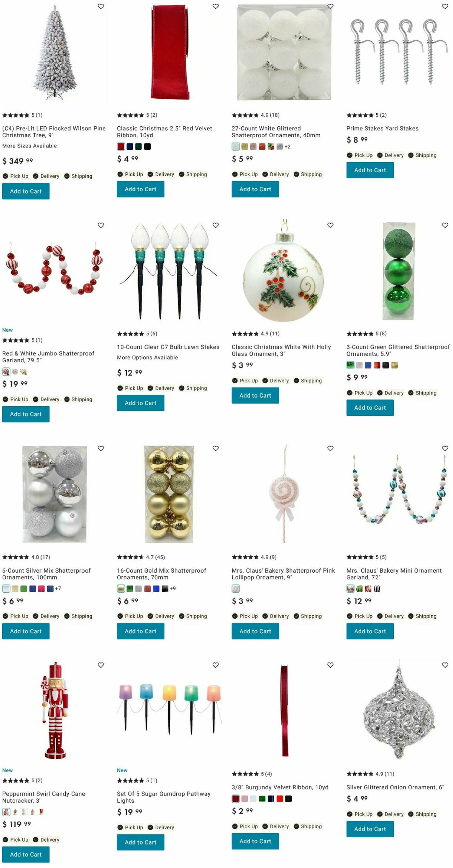Add Prime Stakes Yard Stakes to cart

[x=370, y=170]
